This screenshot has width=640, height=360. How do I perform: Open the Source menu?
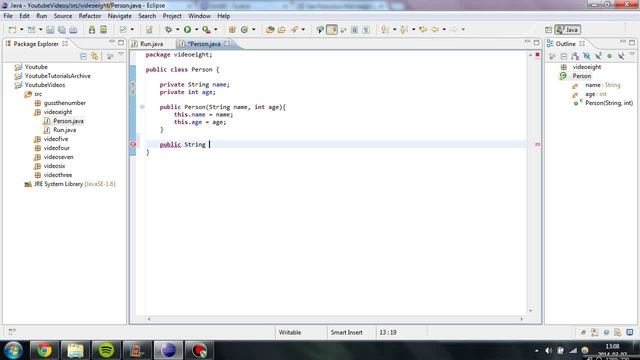(62, 16)
